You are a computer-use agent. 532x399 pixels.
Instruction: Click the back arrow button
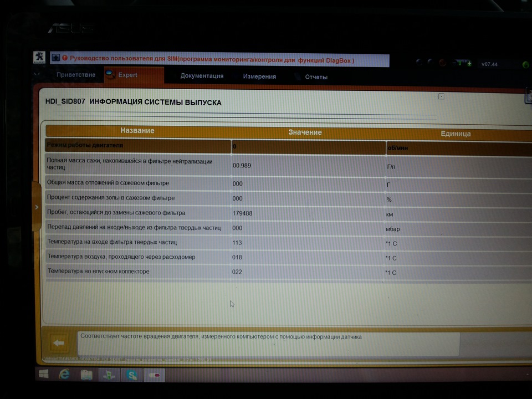click(58, 343)
